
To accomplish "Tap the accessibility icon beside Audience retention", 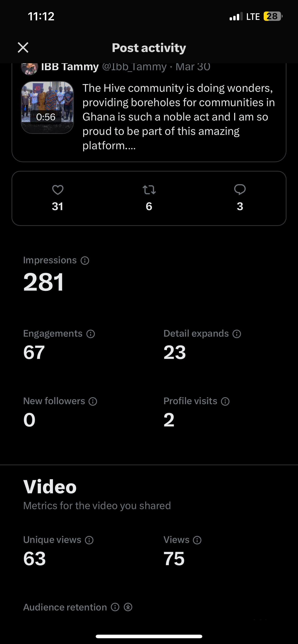I will 128,607.
